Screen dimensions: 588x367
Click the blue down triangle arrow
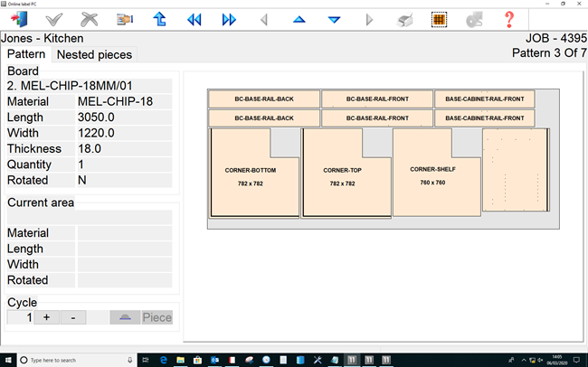[334, 19]
